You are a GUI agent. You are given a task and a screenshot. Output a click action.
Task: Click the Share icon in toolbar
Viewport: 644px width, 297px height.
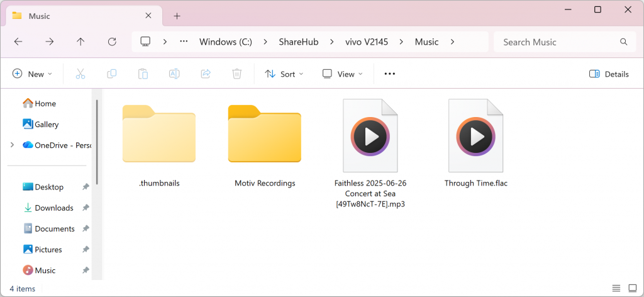click(x=206, y=74)
